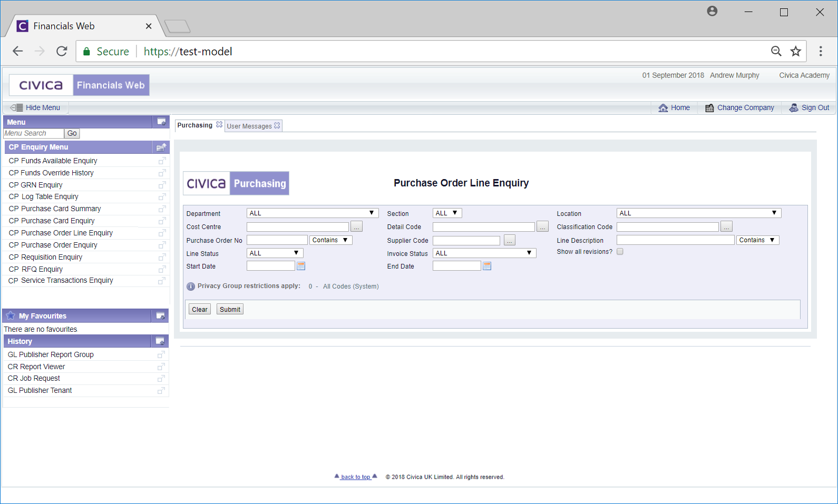Screen dimensions: 838x504
Task: Click into the Supplier Code field
Action: tap(466, 240)
